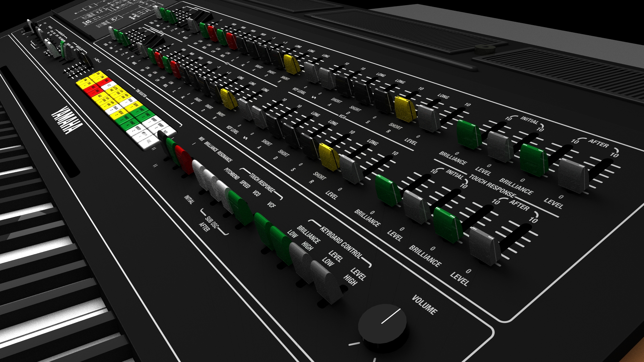This screenshot has width=644, height=362.
Task: Grab the yellow VCF release slider, upper row
Action: (x=292, y=64)
